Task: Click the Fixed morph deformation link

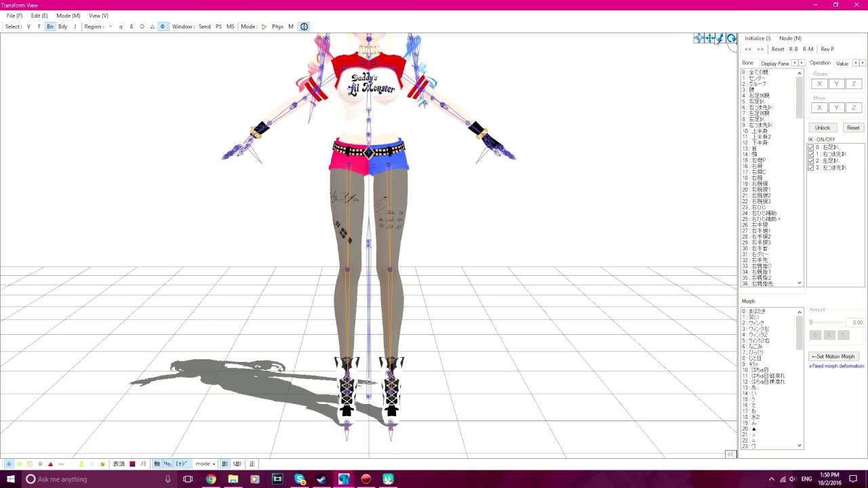Action: click(836, 366)
